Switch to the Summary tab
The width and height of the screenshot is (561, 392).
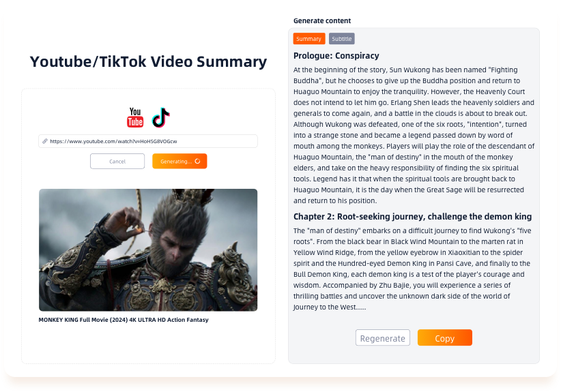(x=309, y=39)
